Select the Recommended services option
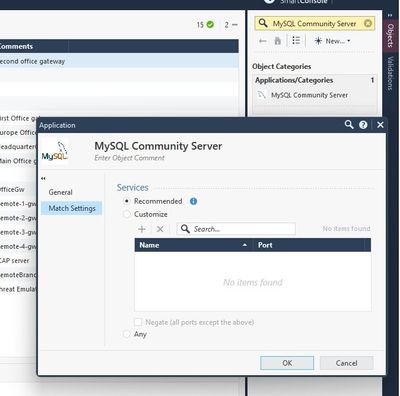400x396 pixels. click(127, 201)
